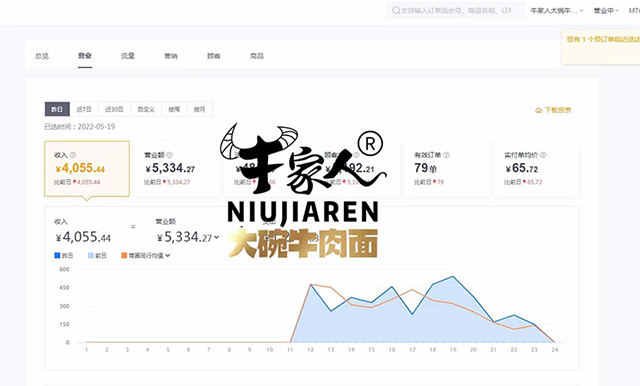
Task: Click the info icon beside 营业额 card title
Action: 170,155
